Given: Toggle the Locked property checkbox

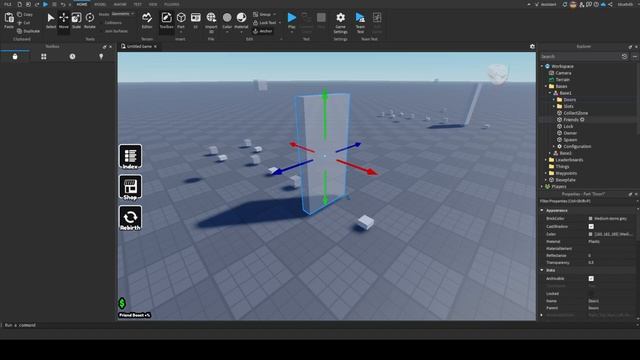Looking at the screenshot, I should coord(591,293).
